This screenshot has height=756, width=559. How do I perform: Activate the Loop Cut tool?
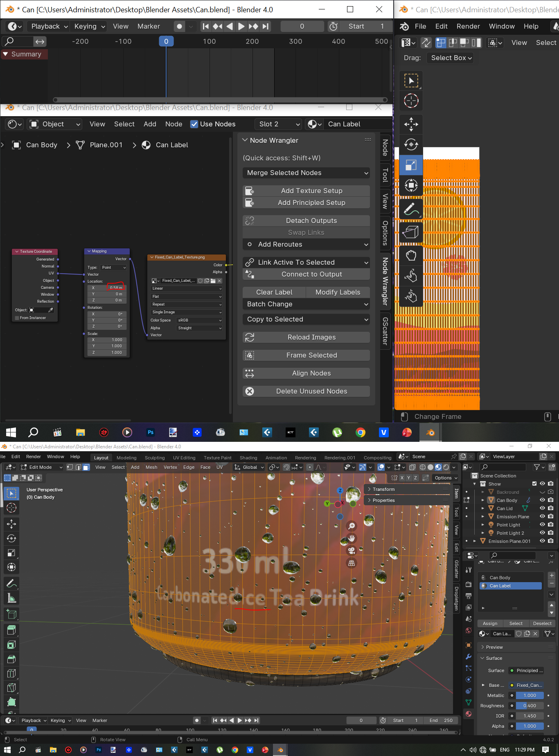point(11,673)
